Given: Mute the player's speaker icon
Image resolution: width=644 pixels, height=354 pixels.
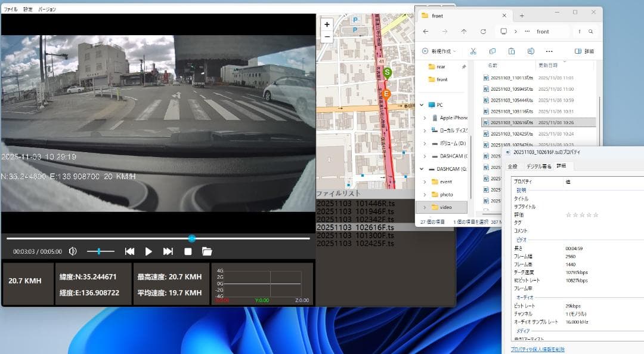Looking at the screenshot, I should coord(73,251).
